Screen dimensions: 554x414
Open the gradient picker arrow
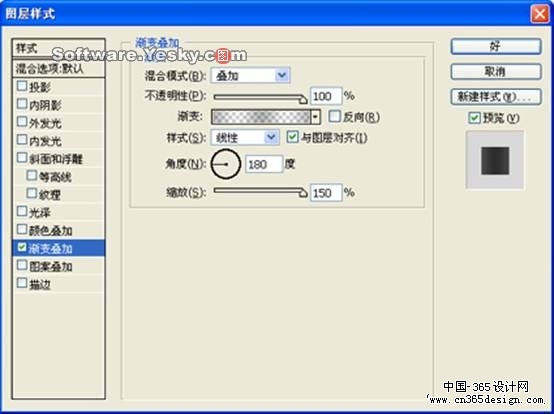(316, 117)
